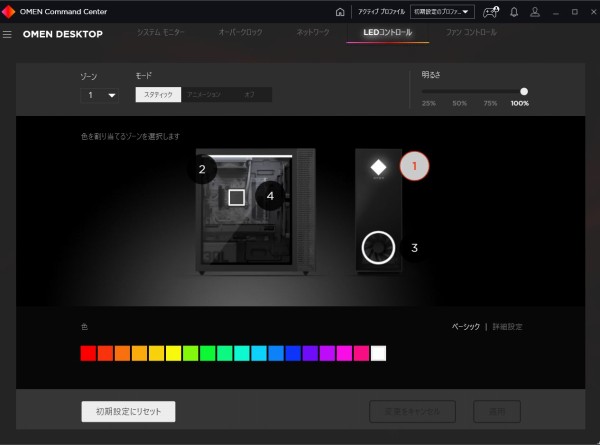This screenshot has height=445, width=600.
Task: Choose the スタティック mode option
Action: tap(158, 94)
